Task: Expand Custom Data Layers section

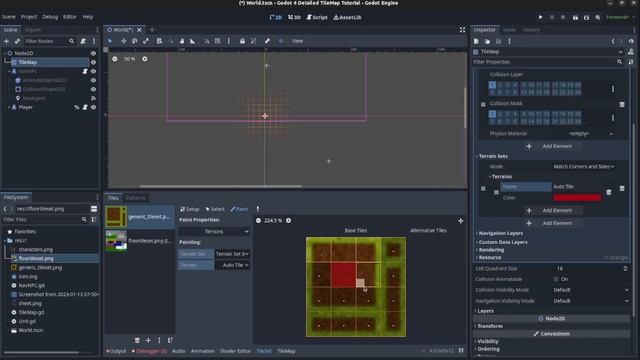Action: tap(502, 242)
